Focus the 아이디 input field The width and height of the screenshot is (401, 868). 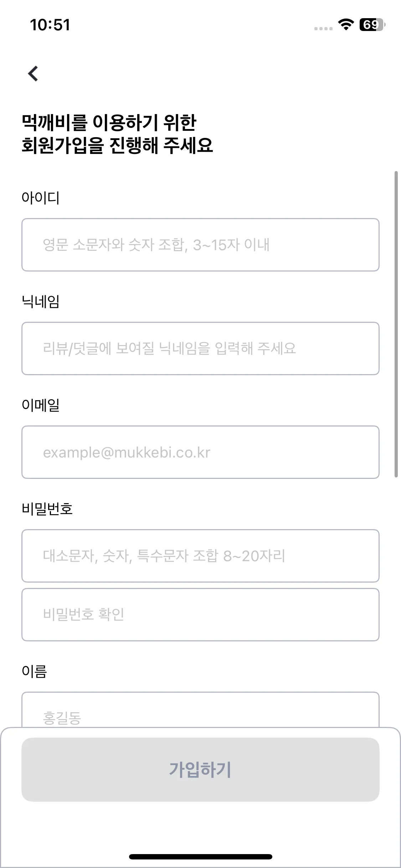tap(200, 245)
